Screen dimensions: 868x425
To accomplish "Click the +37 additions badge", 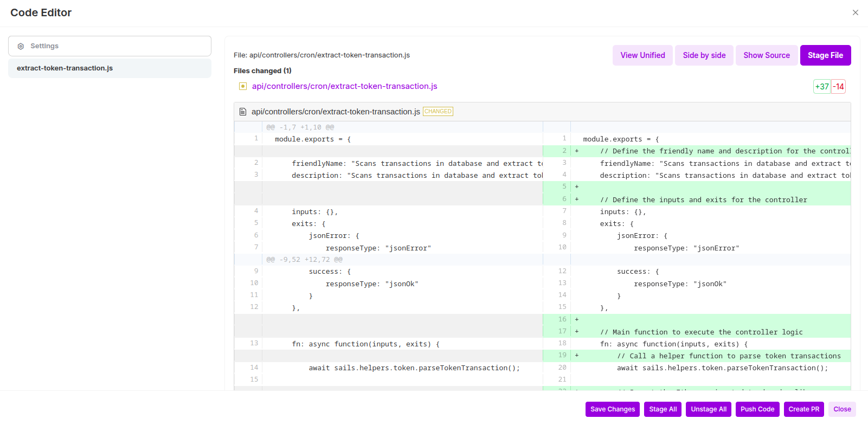I will coord(822,87).
